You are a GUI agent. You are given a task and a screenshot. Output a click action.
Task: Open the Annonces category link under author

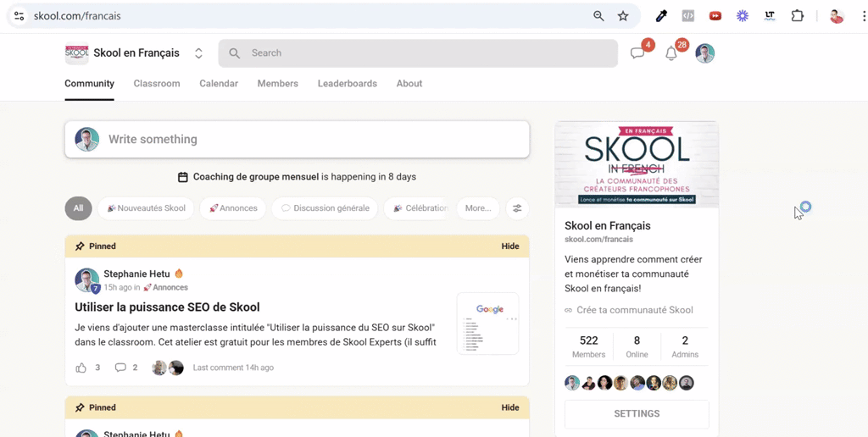click(165, 288)
